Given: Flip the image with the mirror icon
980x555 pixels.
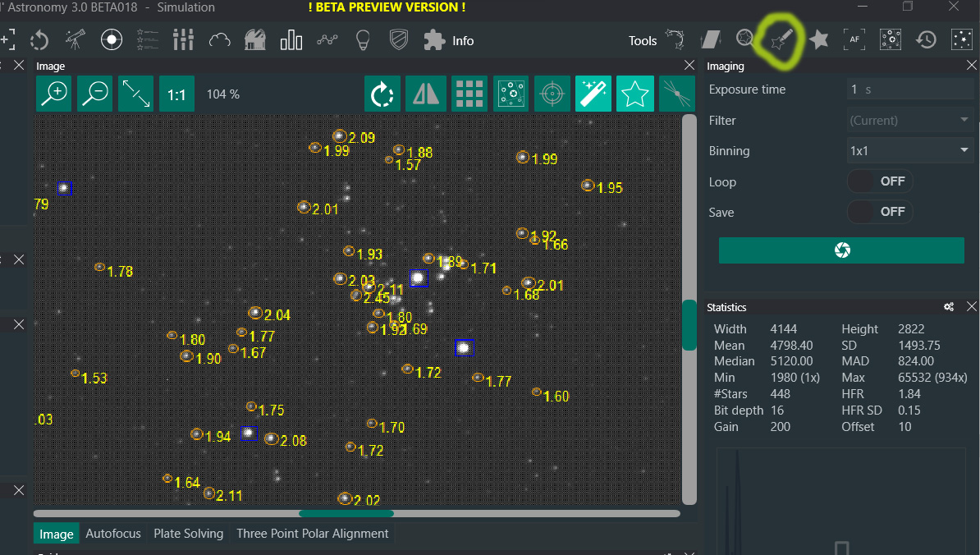Looking at the screenshot, I should tap(426, 94).
